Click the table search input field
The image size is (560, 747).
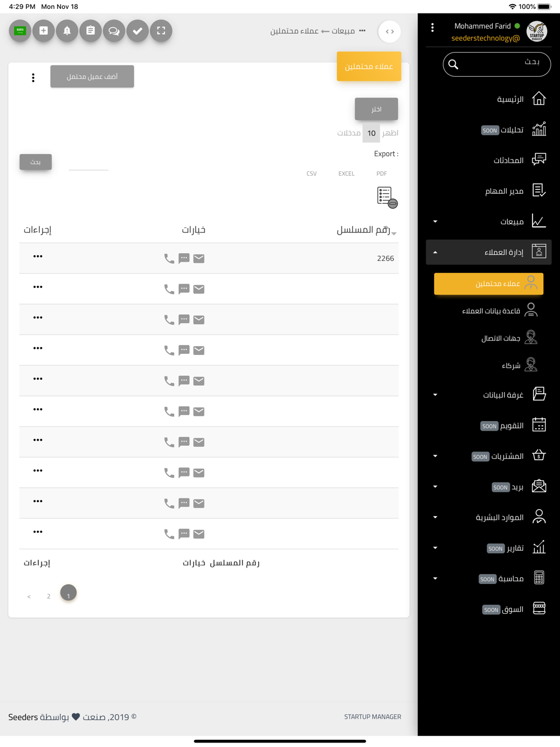(x=88, y=164)
